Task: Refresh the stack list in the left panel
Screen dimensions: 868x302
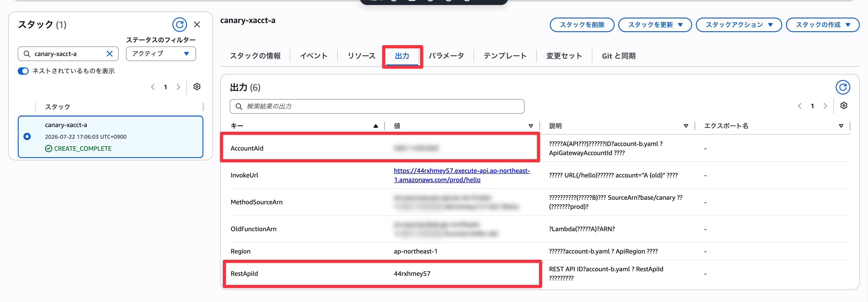Action: (x=180, y=25)
